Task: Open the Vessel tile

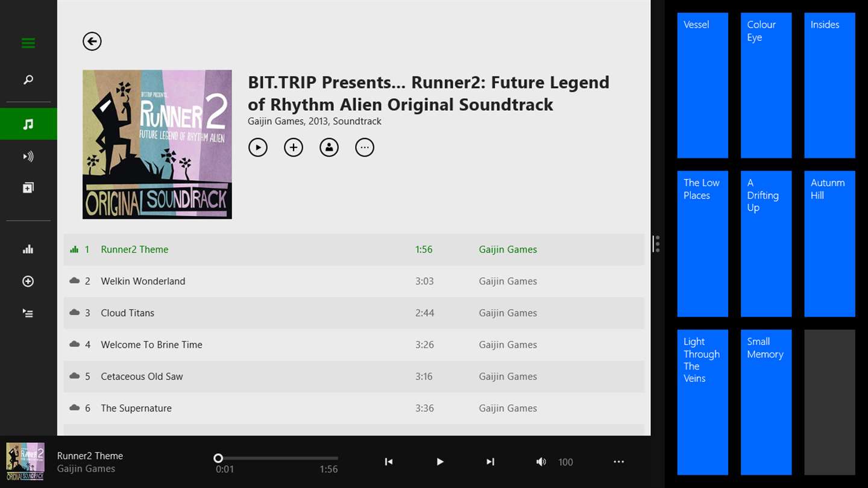Action: coord(703,86)
